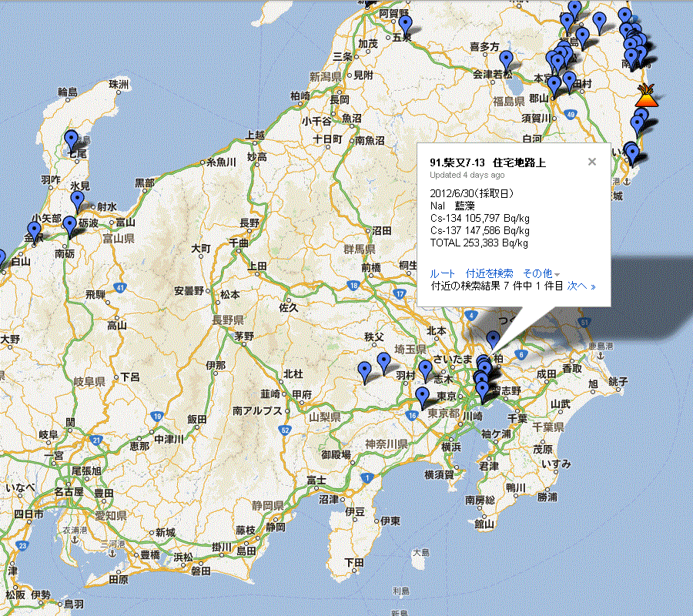Screen dimensions: 693x616
Task: Expand the その他 dropdown menu
Action: pyautogui.click(x=541, y=273)
